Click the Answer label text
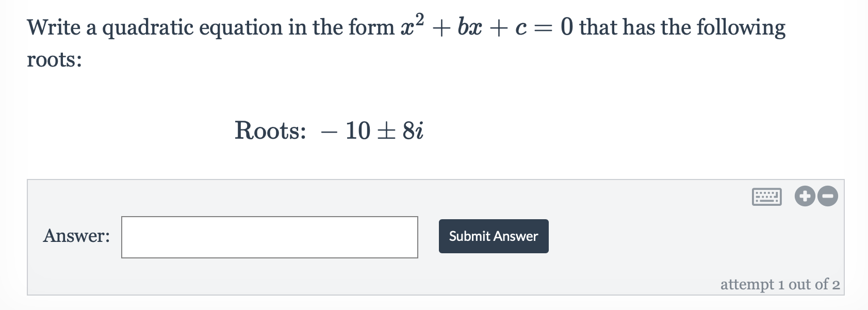The image size is (868, 310). pos(76,236)
